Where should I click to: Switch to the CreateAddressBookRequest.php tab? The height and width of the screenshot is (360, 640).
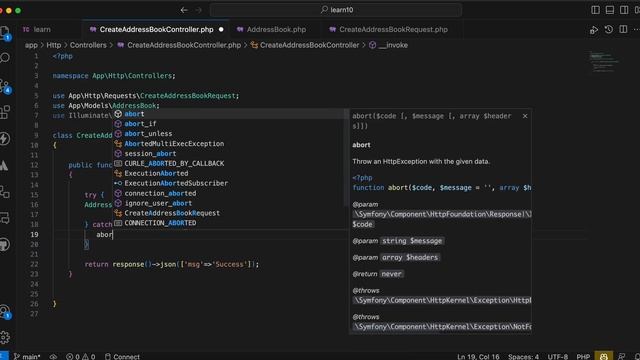[393, 29]
